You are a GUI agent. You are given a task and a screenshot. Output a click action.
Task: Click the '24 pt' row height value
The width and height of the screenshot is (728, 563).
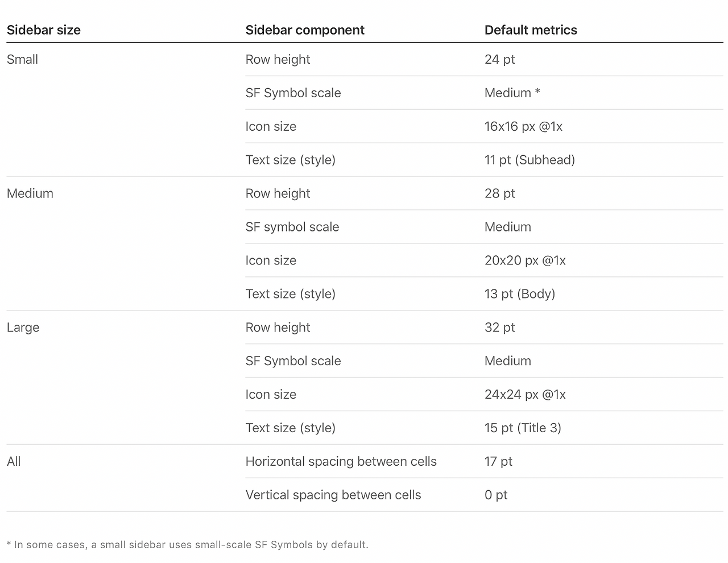coord(500,59)
